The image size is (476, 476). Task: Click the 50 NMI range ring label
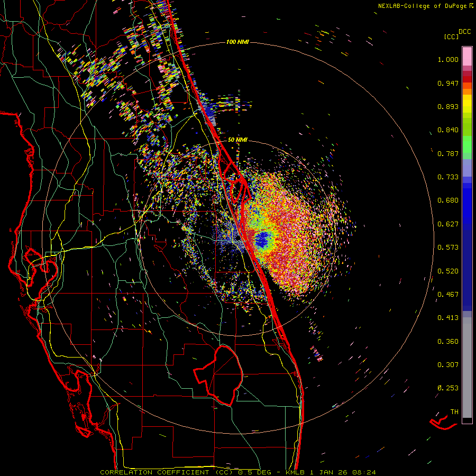tap(237, 140)
